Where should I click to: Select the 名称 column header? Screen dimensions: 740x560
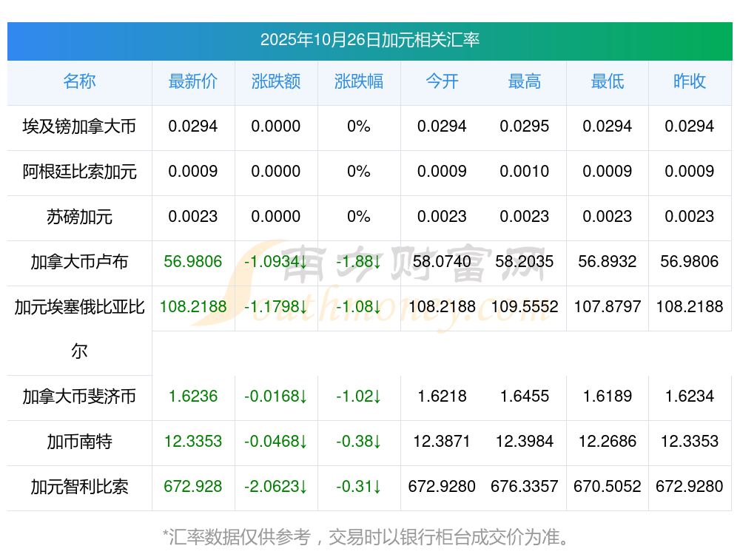tap(79, 81)
